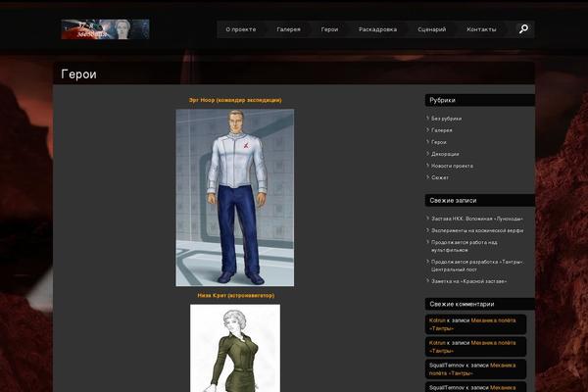Select «Герои» in the Рубрики sidebar
Image resolution: width=588 pixels, height=392 pixels.
[439, 142]
